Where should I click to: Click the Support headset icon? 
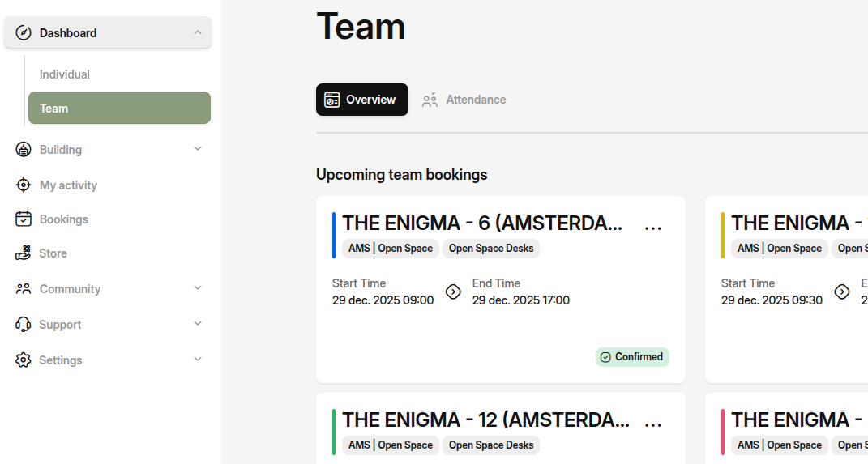[x=24, y=325]
